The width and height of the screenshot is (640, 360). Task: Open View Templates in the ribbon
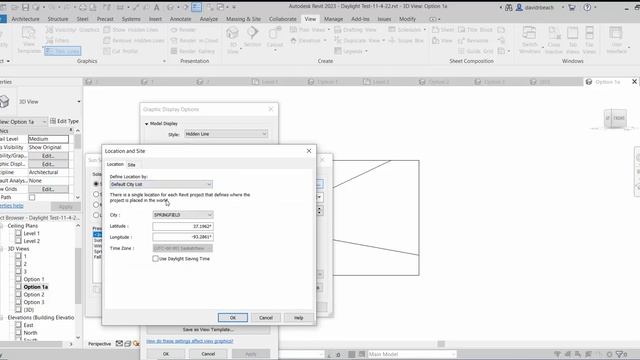tap(29, 40)
